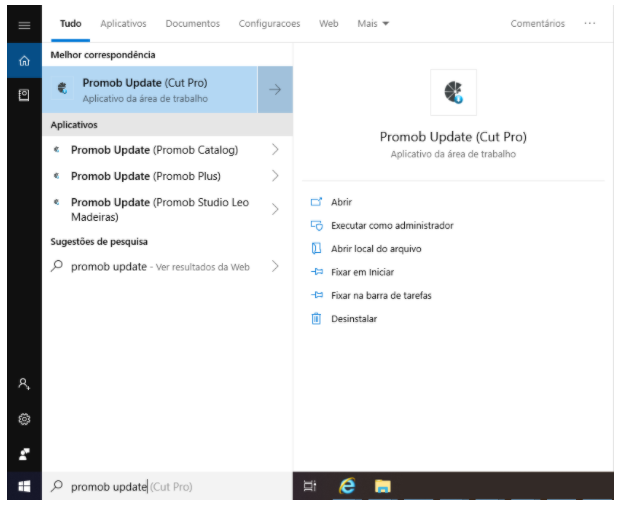Expand chevron for Promob Update (Promob Plus)
Image resolution: width=618 pixels, height=508 pixels.
[x=275, y=176]
